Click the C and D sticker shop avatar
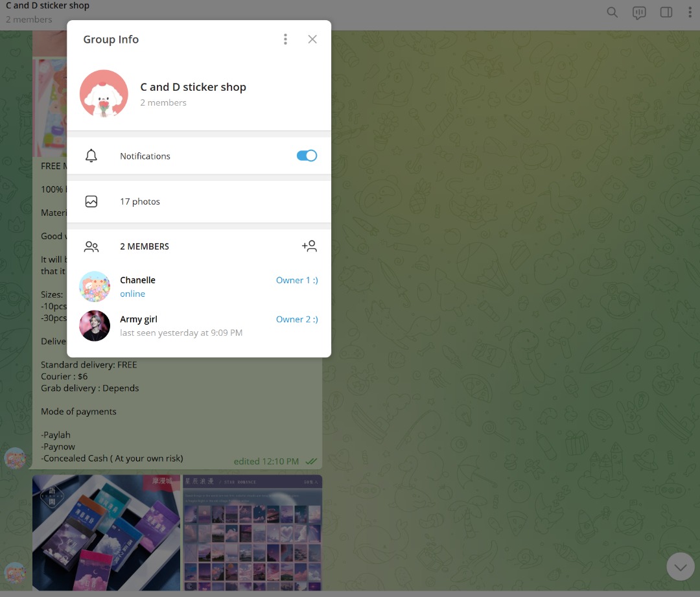Screen dimensions: 700x597 (104, 94)
